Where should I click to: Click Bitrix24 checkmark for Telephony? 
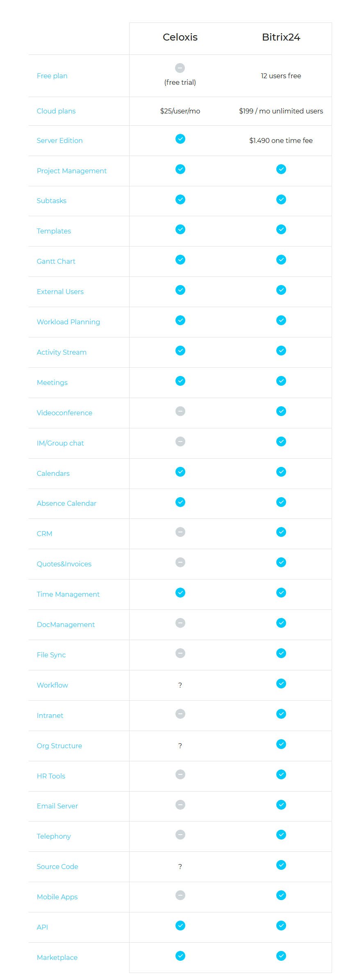pos(281,835)
